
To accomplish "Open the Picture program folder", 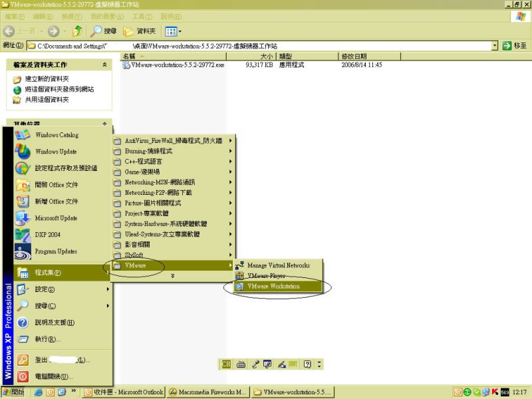I will click(173, 203).
